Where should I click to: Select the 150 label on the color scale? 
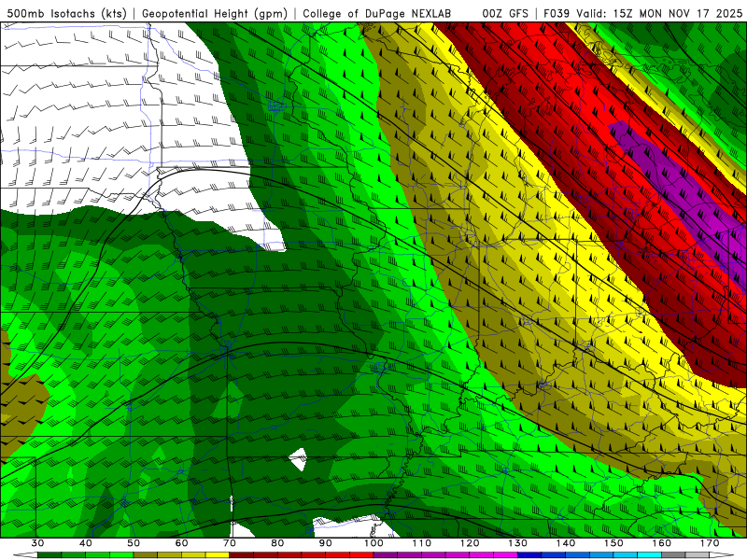click(x=614, y=543)
